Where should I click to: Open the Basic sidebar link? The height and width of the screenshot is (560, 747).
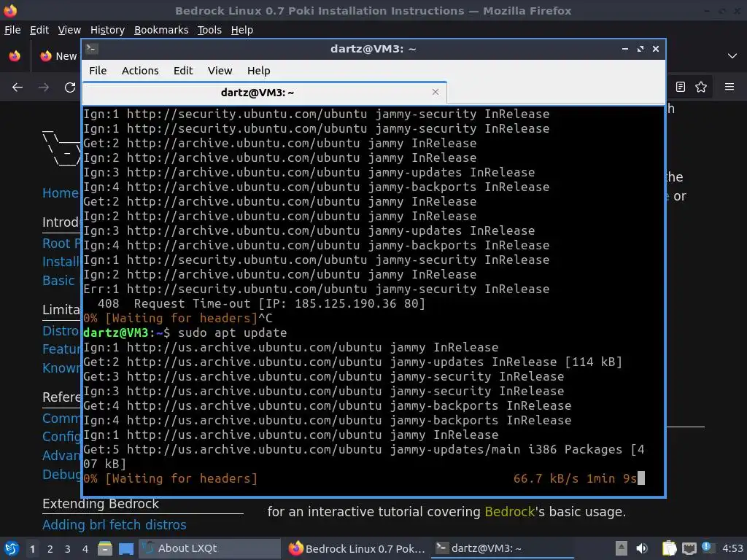click(x=58, y=281)
